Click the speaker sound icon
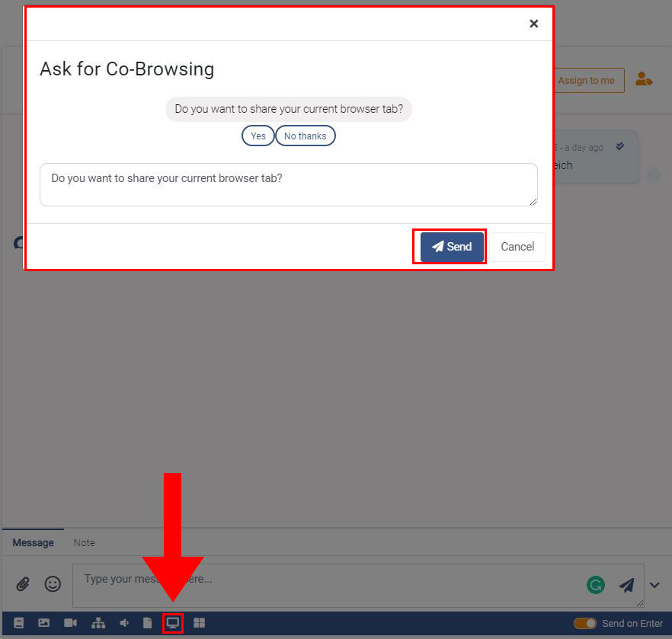 (124, 623)
